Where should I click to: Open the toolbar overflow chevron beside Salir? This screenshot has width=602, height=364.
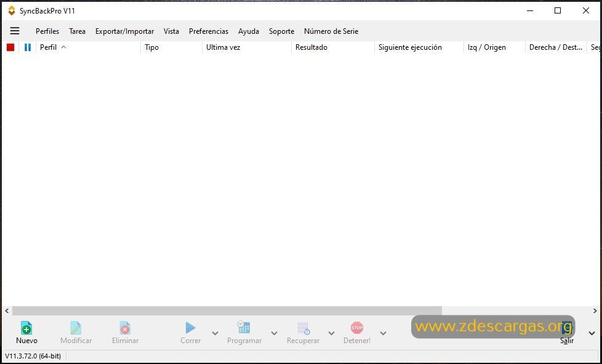pos(592,333)
